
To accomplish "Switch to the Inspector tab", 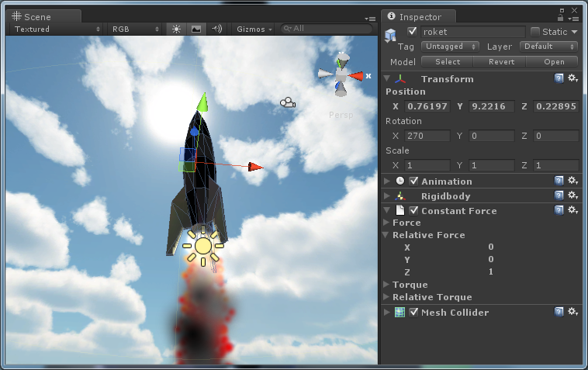I will 419,16.
